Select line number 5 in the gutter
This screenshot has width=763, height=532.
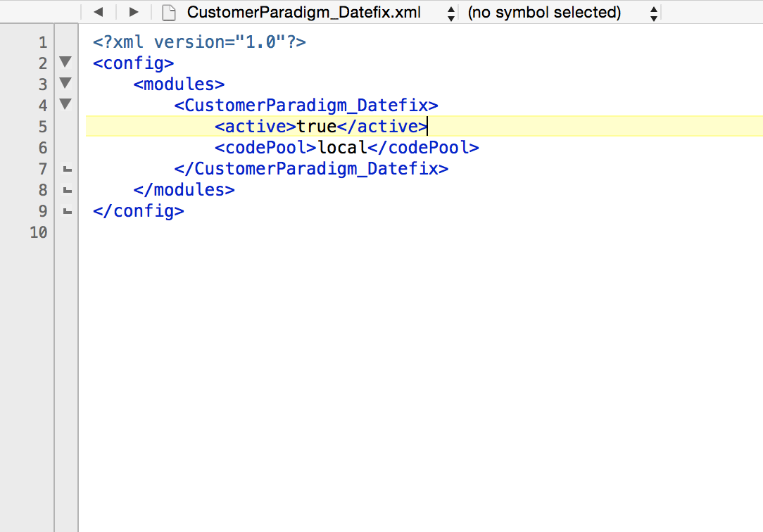pos(44,127)
